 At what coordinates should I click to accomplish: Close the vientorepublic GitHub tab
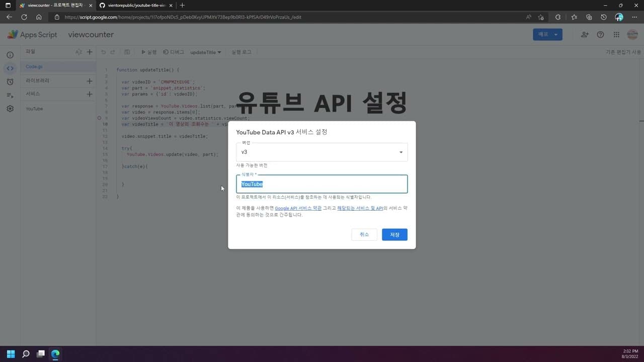(x=171, y=5)
